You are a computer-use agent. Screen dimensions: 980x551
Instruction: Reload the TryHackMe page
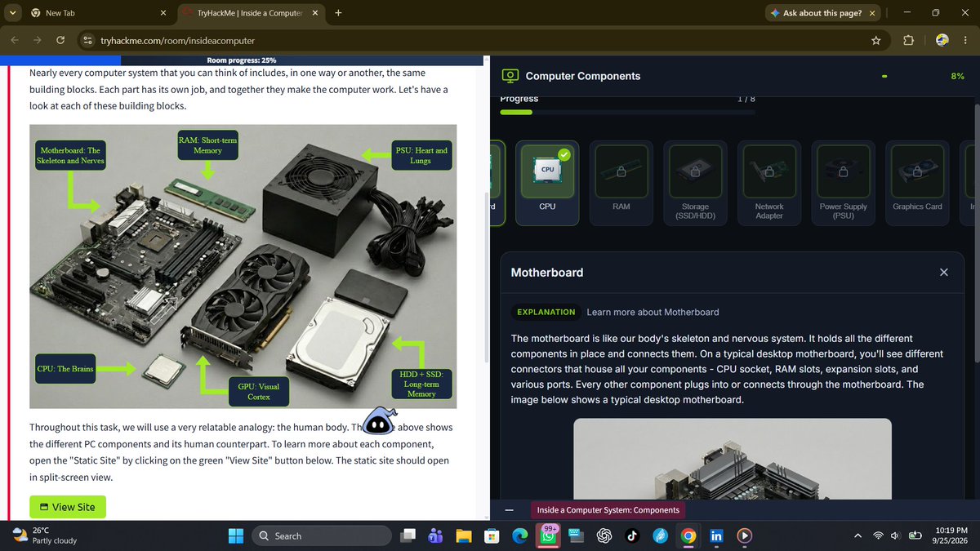pyautogui.click(x=60, y=40)
